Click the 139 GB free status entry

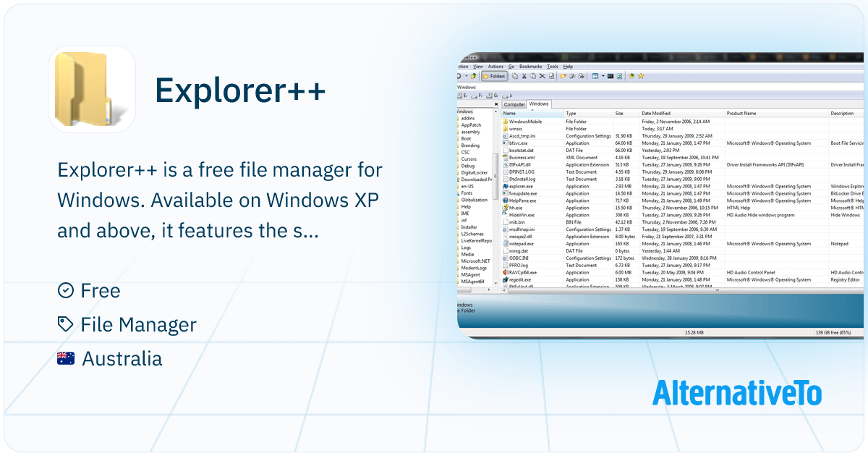click(x=834, y=332)
